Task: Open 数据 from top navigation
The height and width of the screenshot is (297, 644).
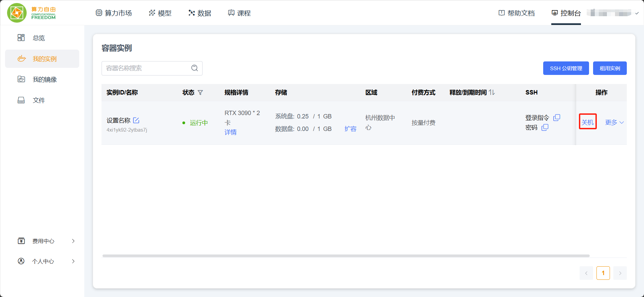Action: pos(200,13)
